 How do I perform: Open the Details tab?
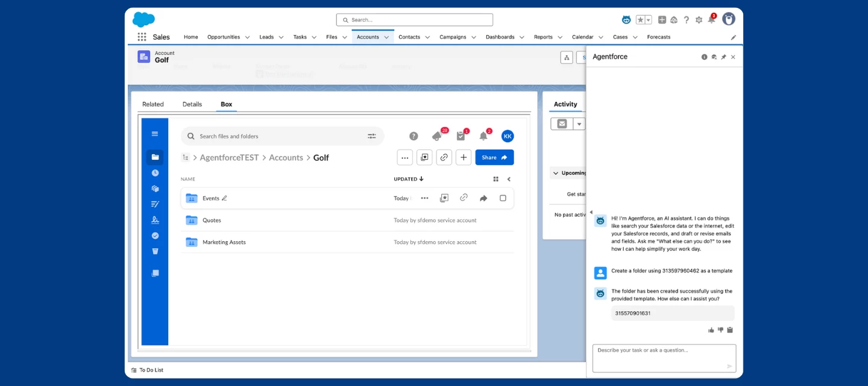[x=192, y=104]
